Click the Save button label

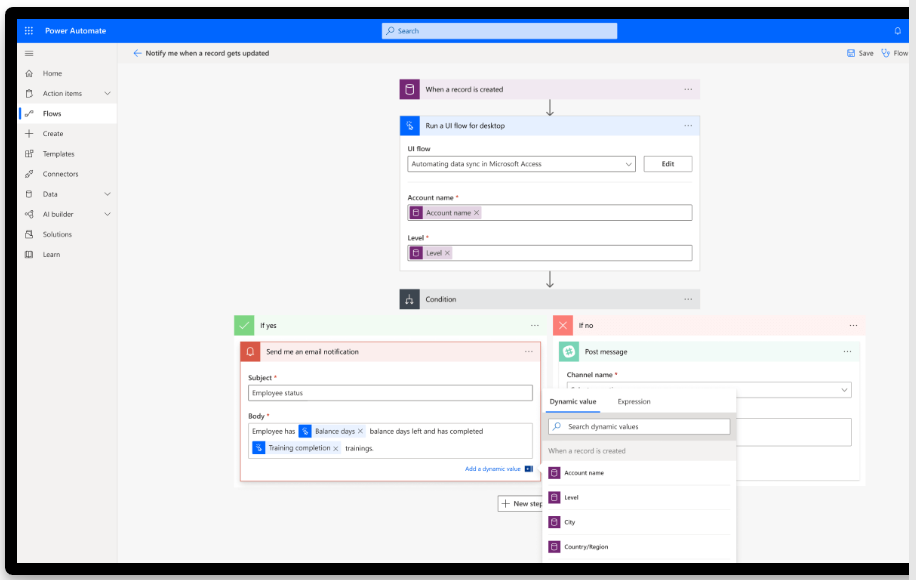click(x=866, y=53)
